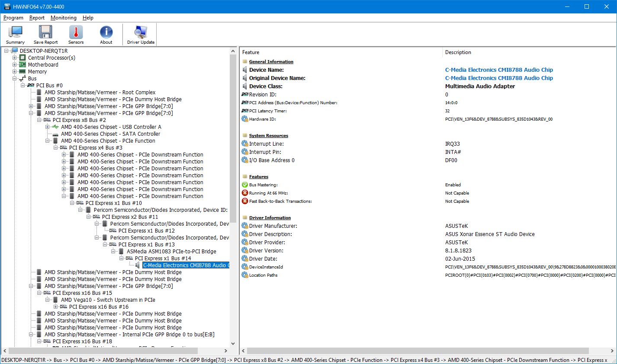The height and width of the screenshot is (364, 617).
Task: Click the PCI Bus #0 icon
Action: (31, 86)
